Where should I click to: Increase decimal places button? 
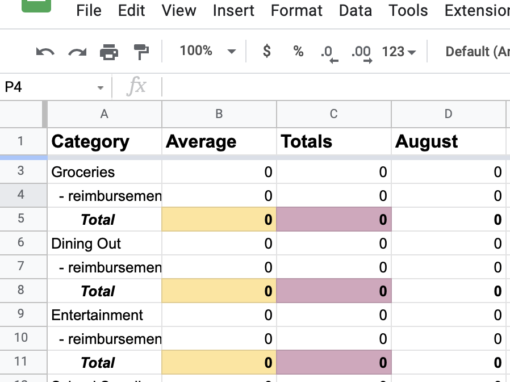(x=362, y=53)
